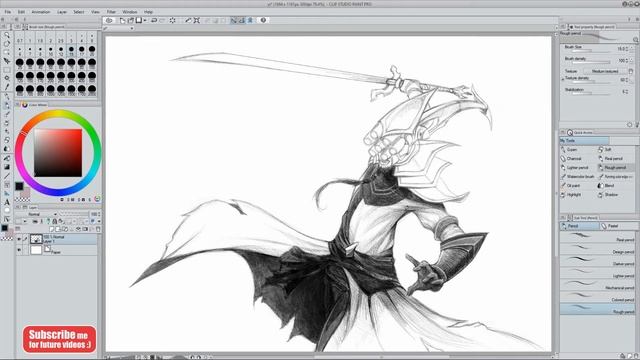
Task: Click Scale/Rotate transform icon in command bar
Action: (197, 20)
